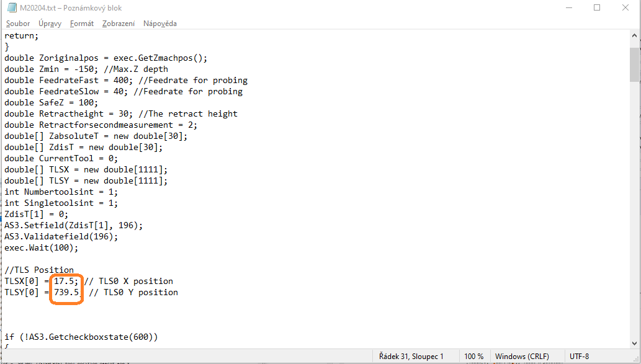Click the vertical scrollbar thumb

point(634,64)
